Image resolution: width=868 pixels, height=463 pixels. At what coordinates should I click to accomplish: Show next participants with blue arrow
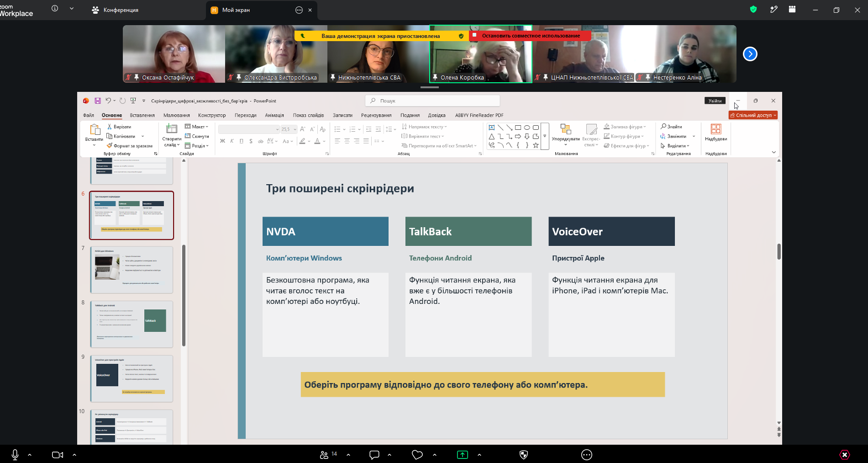tap(750, 54)
